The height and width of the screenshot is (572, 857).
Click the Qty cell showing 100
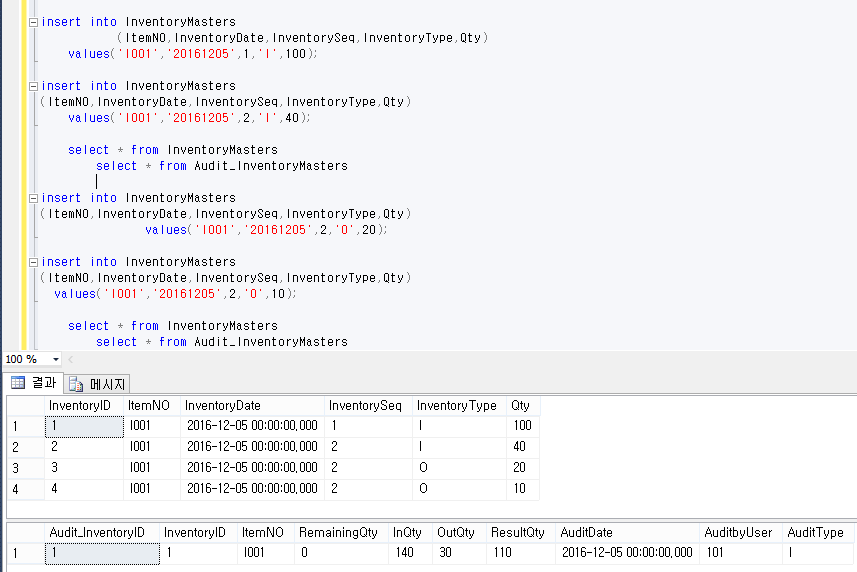click(x=521, y=426)
